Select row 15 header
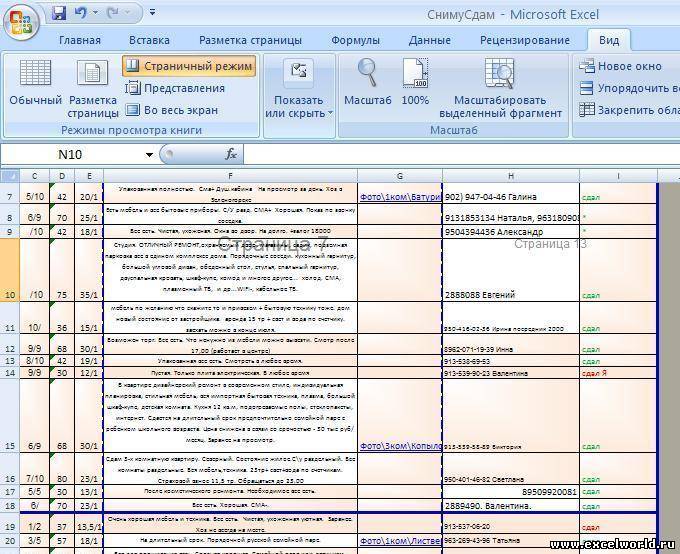Image resolution: width=680 pixels, height=554 pixels. 10,416
